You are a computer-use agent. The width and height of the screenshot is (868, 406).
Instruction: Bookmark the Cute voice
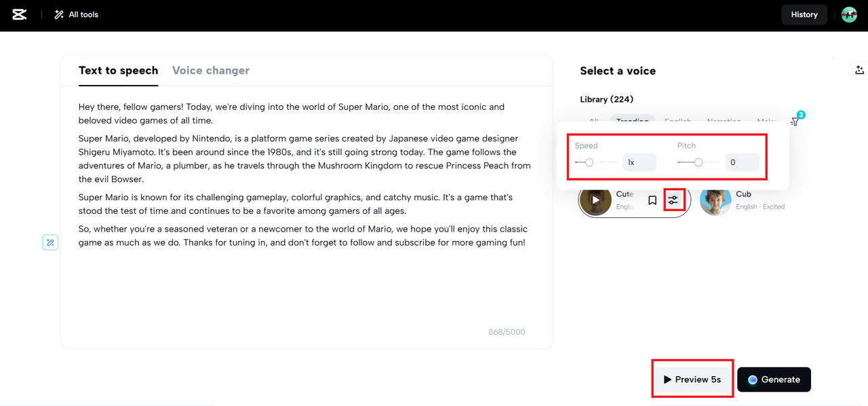652,200
